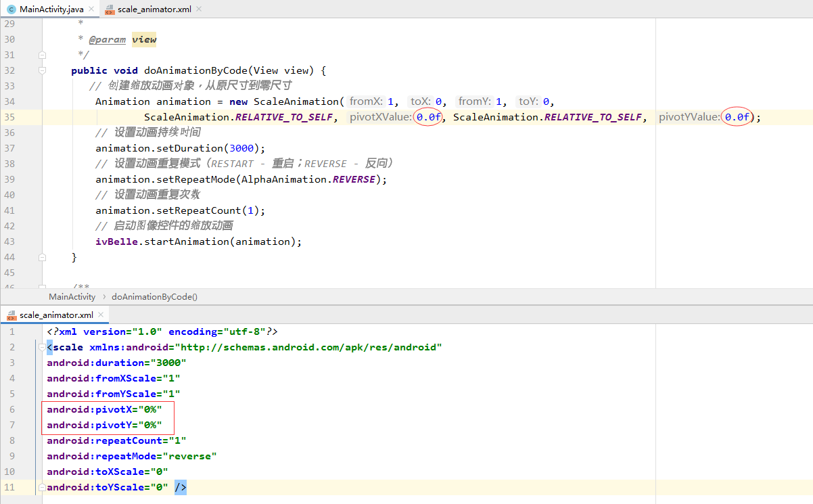Image resolution: width=813 pixels, height=504 pixels.
Task: Click android:pivotX="0%" attribute
Action: pos(104,409)
